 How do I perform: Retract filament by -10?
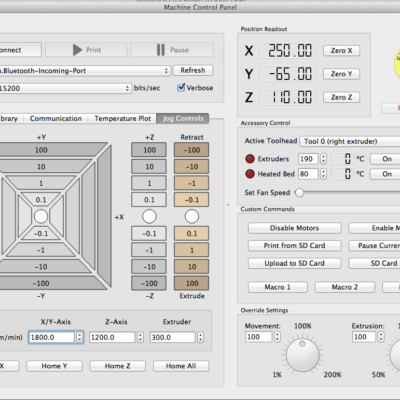(x=192, y=166)
